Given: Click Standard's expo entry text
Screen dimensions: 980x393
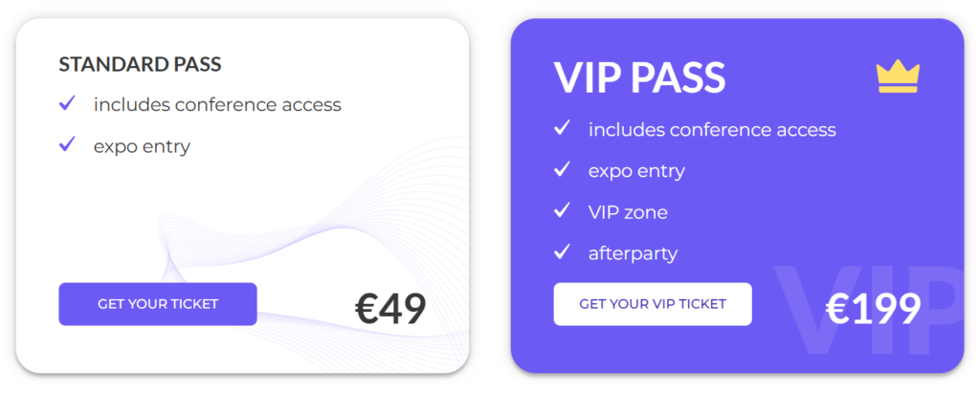Looking at the screenshot, I should (142, 146).
